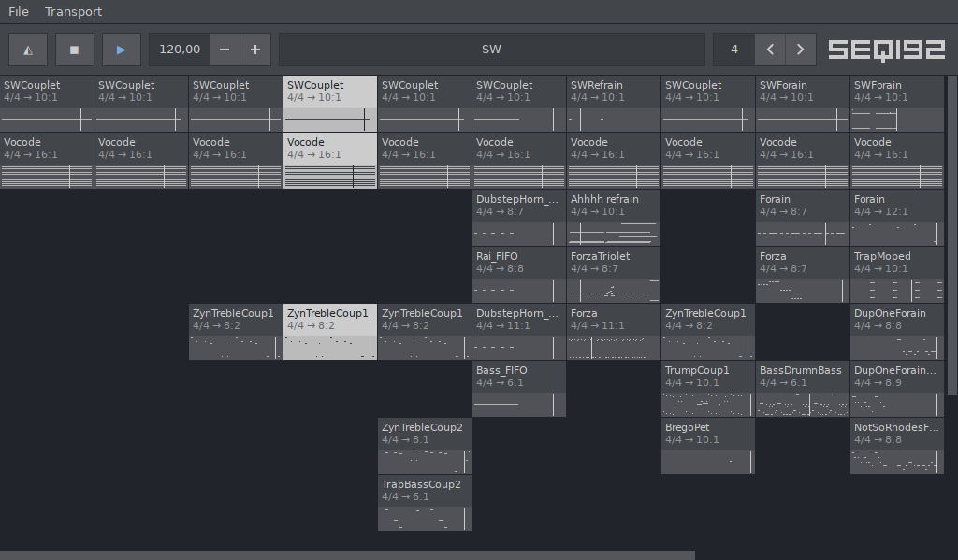The height and width of the screenshot is (560, 958).
Task: Toggle the Ahhhh refrain sequence
Action: click(x=614, y=218)
